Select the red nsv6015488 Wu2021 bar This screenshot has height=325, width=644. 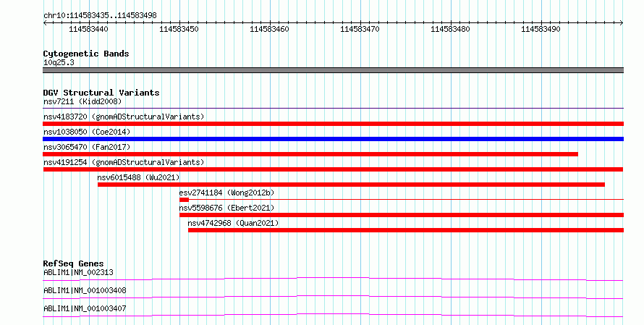[351, 185]
